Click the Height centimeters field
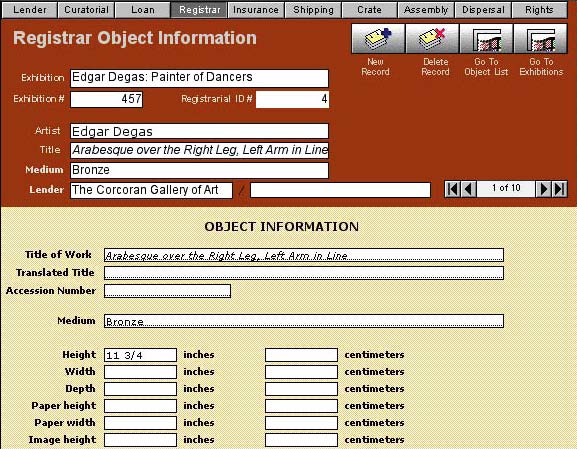Image resolution: width=577 pixels, height=449 pixels. point(301,355)
